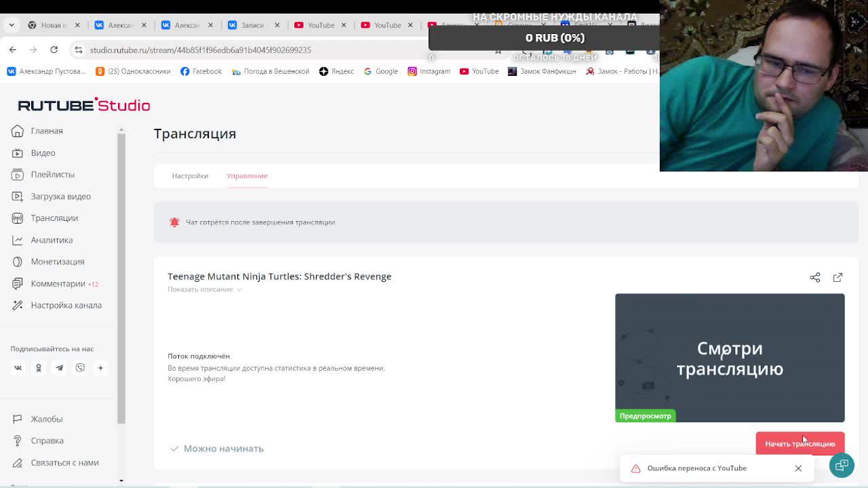Open Александр Пустова VK bookmark
Screen dimensions: 868x488
point(45,71)
